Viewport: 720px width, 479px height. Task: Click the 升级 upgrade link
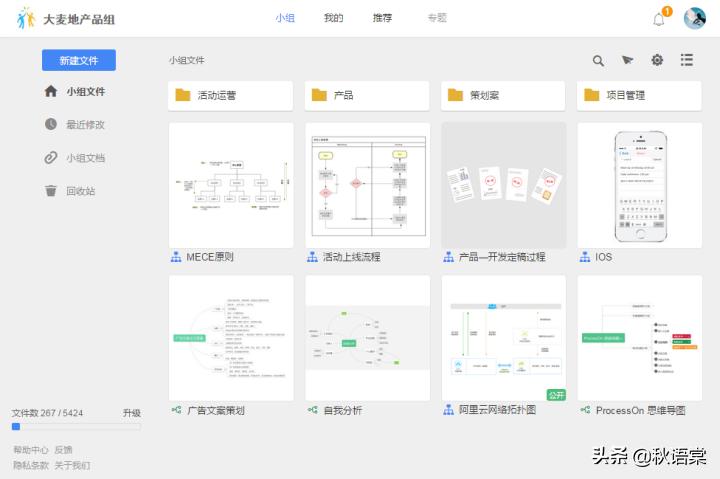click(x=131, y=413)
